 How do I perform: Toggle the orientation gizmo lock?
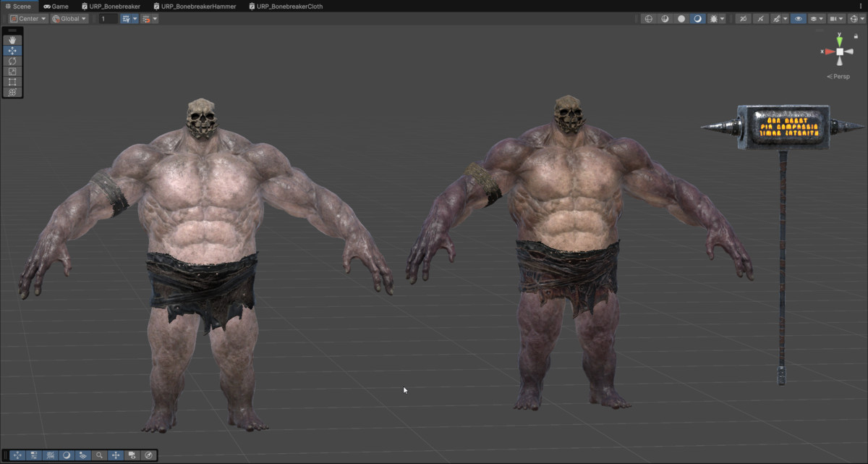(856, 35)
